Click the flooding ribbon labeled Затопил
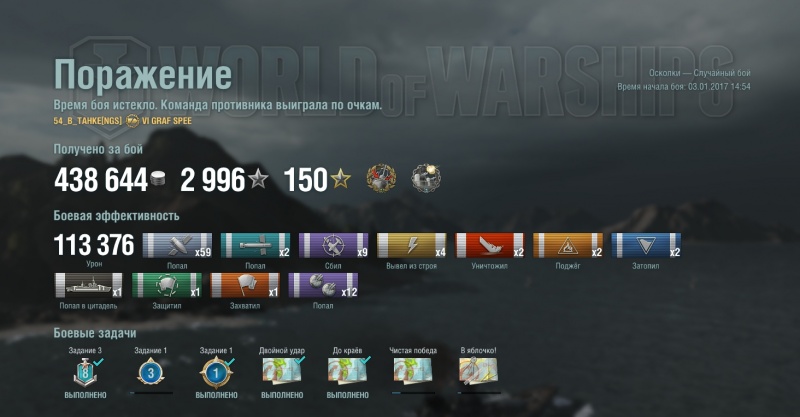This screenshot has width=800, height=417. [646, 246]
